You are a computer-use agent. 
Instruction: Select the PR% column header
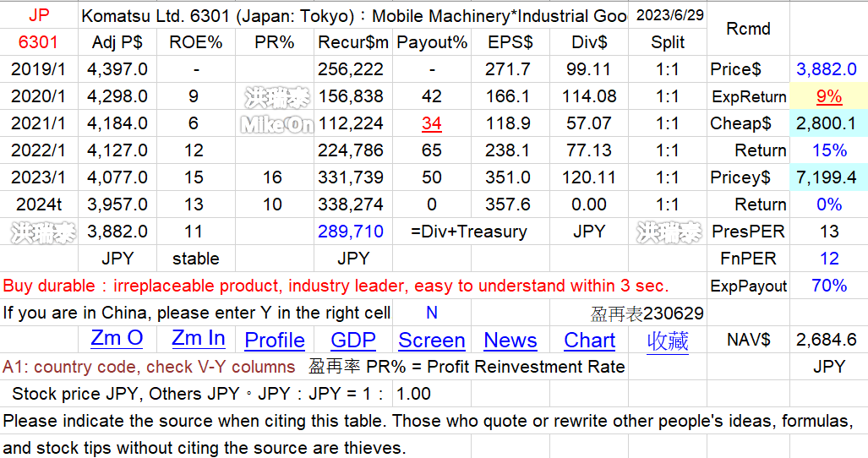[x=275, y=42]
